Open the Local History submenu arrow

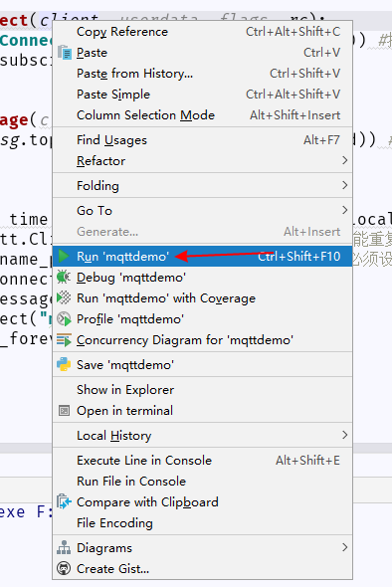[x=345, y=435]
